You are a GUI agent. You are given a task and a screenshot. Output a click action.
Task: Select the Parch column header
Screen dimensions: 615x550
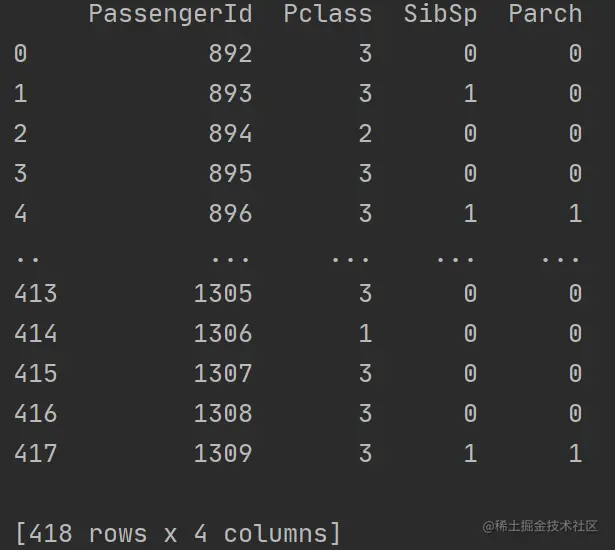[545, 14]
